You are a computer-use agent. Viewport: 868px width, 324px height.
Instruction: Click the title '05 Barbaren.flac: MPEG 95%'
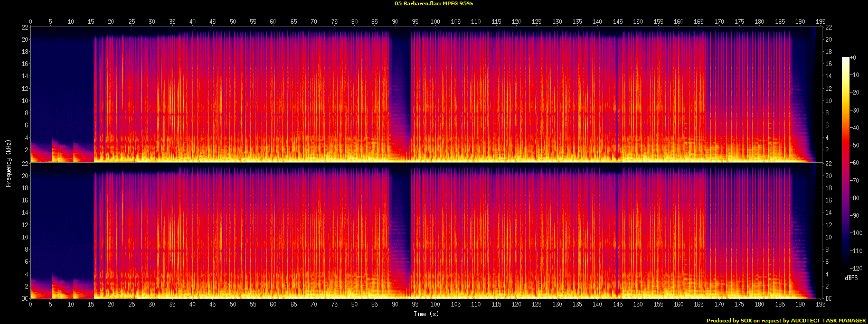[x=433, y=4]
